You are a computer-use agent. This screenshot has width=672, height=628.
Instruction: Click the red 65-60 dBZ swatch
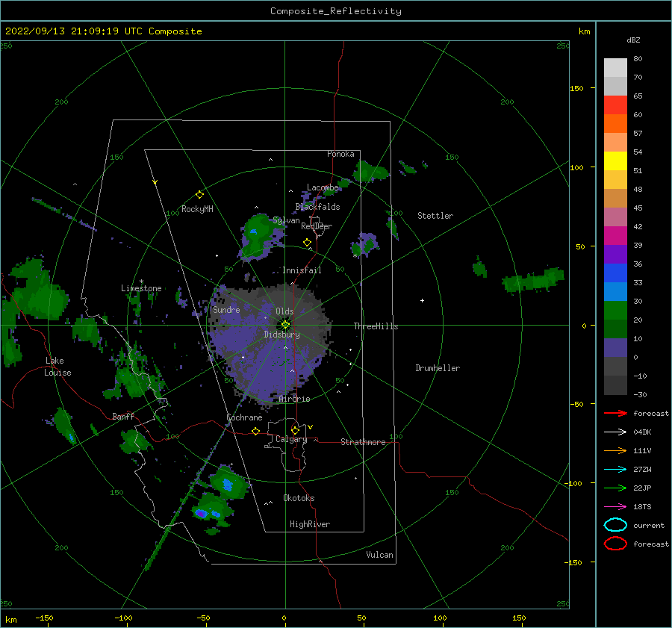point(615,105)
